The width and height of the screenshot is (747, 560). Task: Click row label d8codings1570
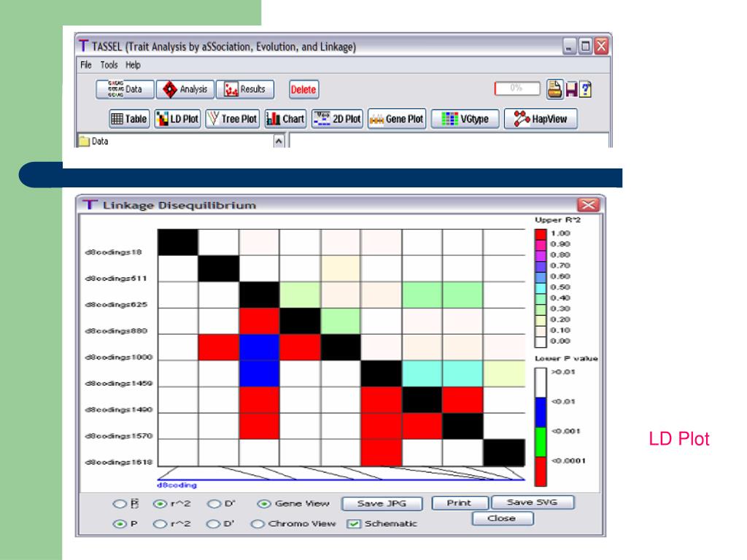coord(119,436)
